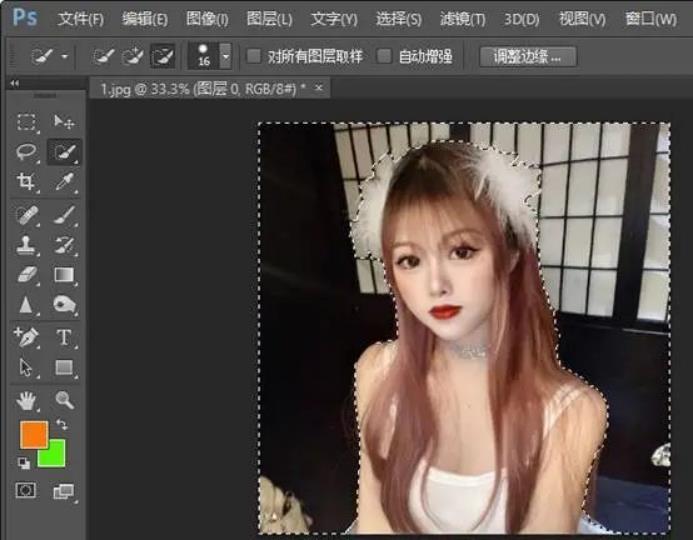Screen dimensions: 693x540
Task: Select the History Brush tool
Action: 65,245
